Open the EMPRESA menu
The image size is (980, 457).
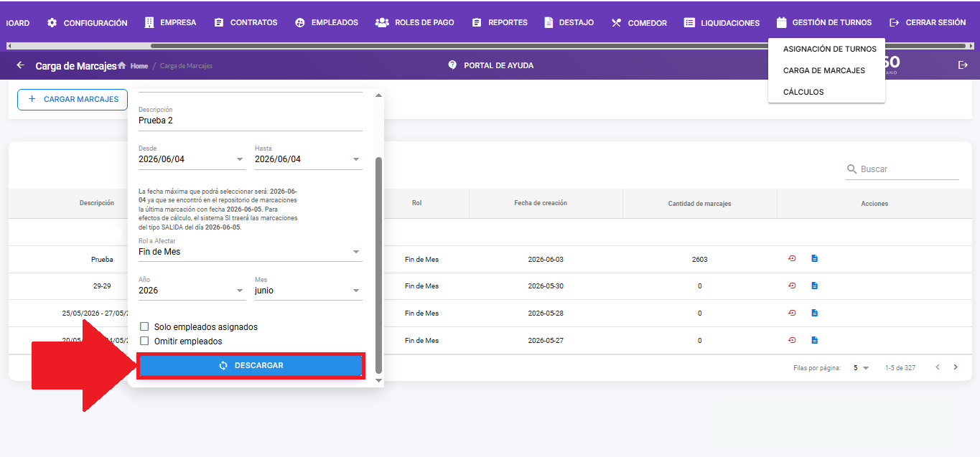tap(170, 22)
